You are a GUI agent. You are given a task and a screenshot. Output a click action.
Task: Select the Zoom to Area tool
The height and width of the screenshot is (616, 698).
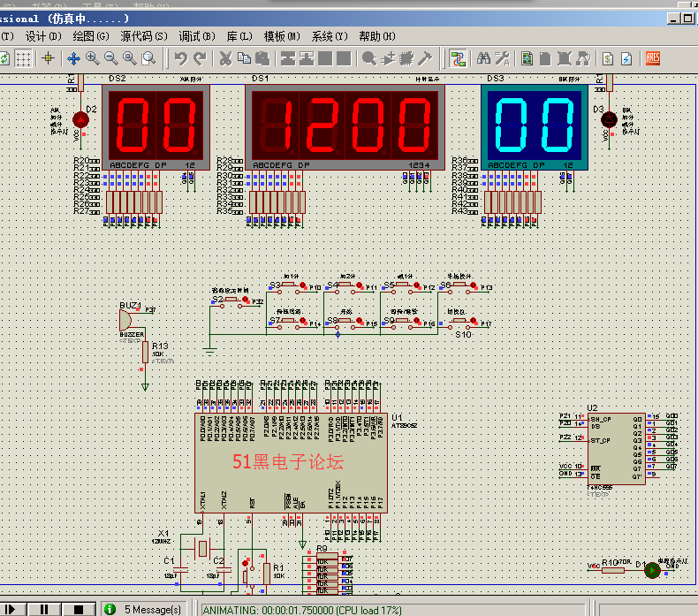[x=148, y=58]
